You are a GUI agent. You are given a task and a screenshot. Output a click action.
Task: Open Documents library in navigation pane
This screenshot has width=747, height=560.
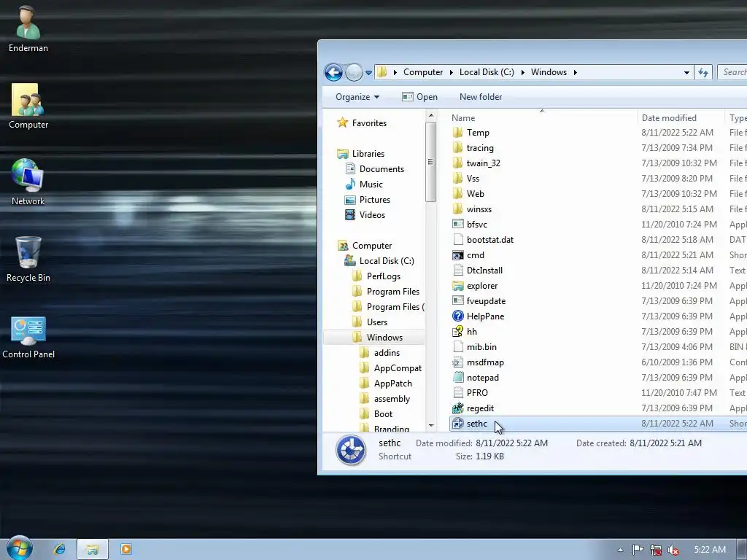pyautogui.click(x=374, y=169)
